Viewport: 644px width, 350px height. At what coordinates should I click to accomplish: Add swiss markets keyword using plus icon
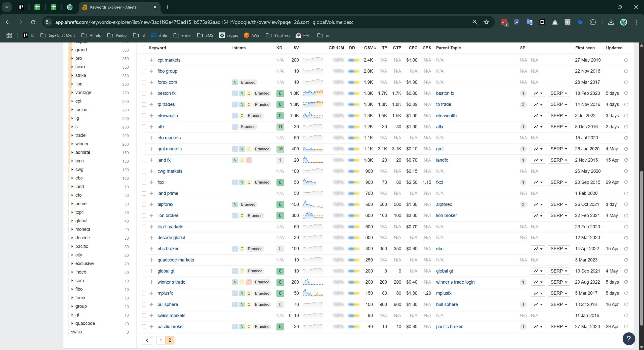(151, 316)
